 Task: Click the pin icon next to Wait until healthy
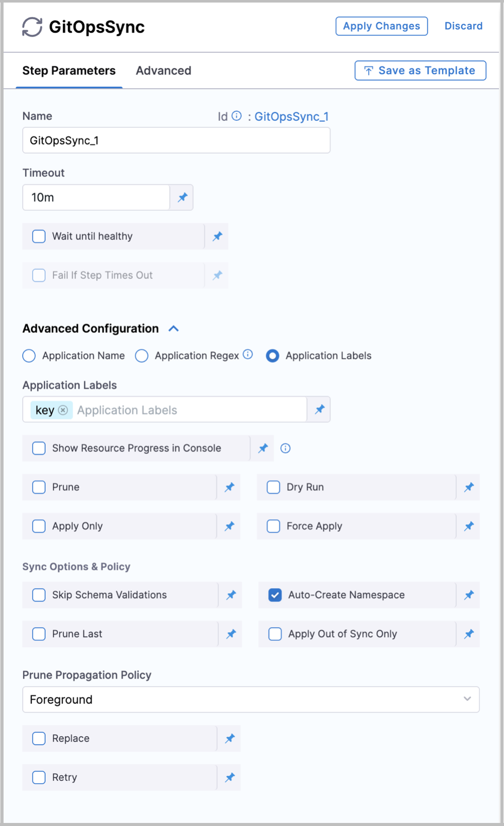point(218,236)
